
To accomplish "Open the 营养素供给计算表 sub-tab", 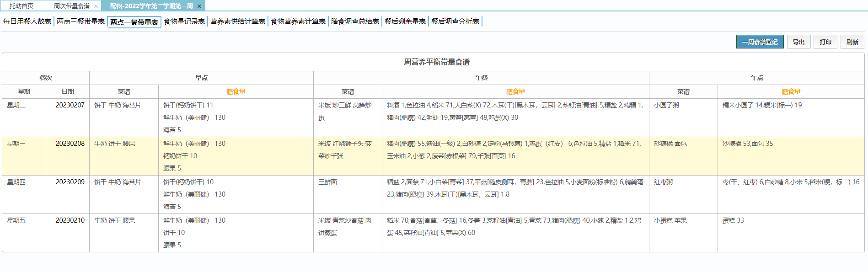I will [x=238, y=21].
